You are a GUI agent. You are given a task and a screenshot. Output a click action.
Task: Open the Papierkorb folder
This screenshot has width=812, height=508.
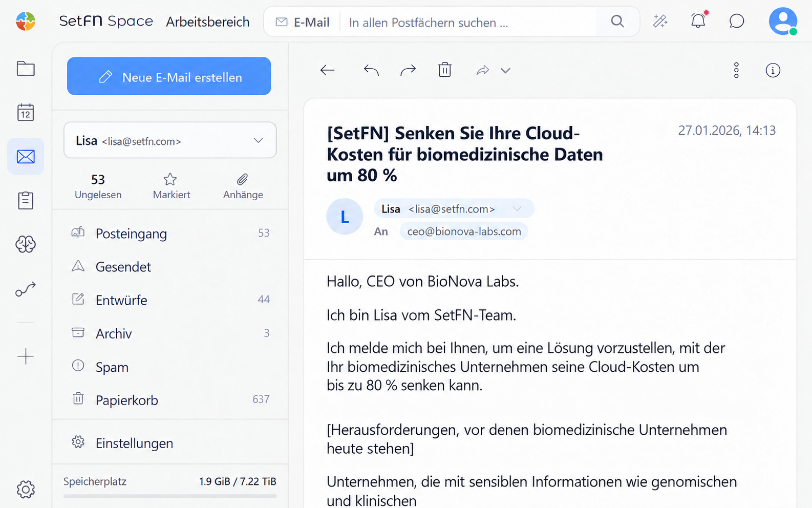click(x=170, y=400)
